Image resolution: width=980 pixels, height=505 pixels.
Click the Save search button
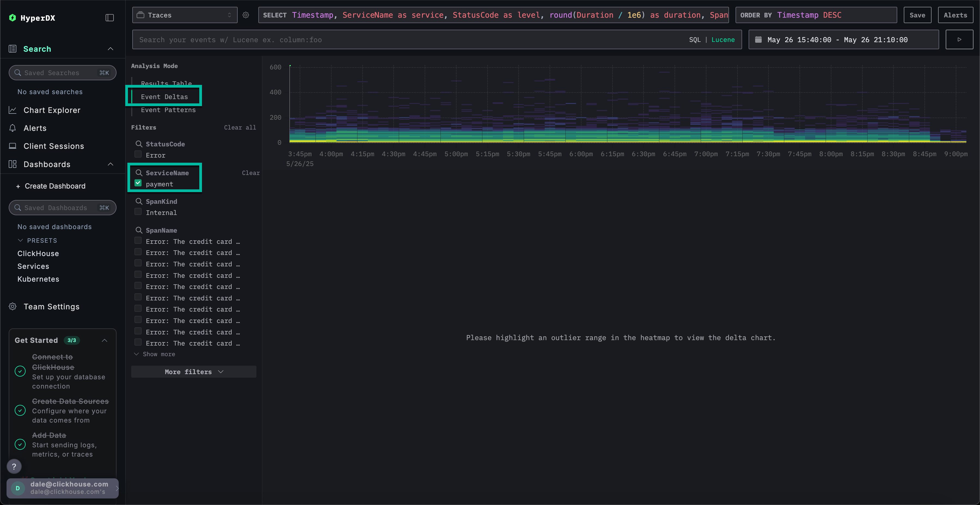pos(917,15)
